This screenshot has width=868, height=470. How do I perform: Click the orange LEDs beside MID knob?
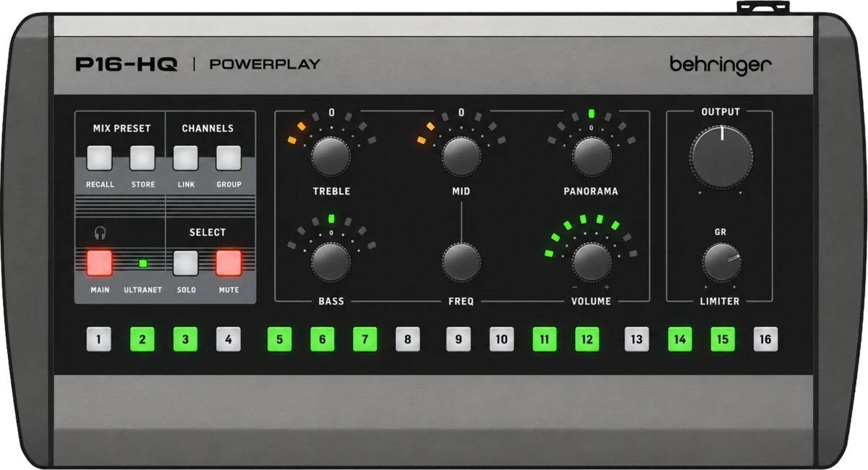[x=426, y=133]
